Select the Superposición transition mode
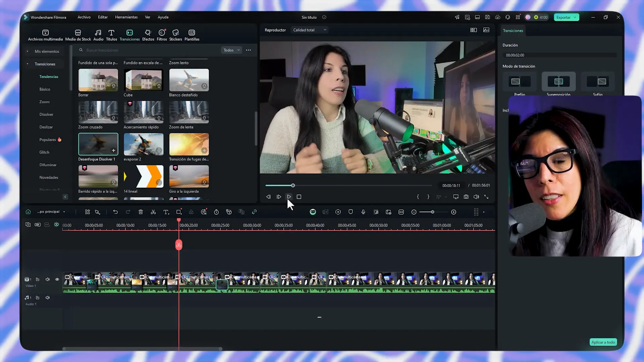644x362 pixels. 558,81
